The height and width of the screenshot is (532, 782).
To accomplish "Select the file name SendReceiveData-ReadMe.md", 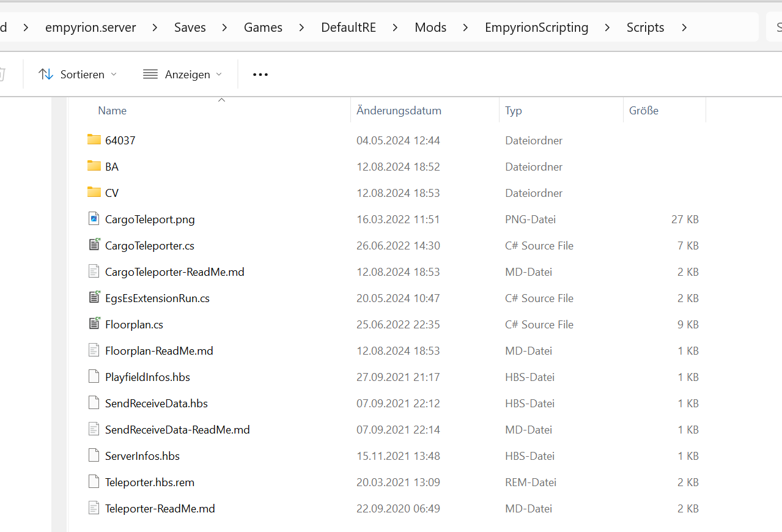I will pos(177,429).
